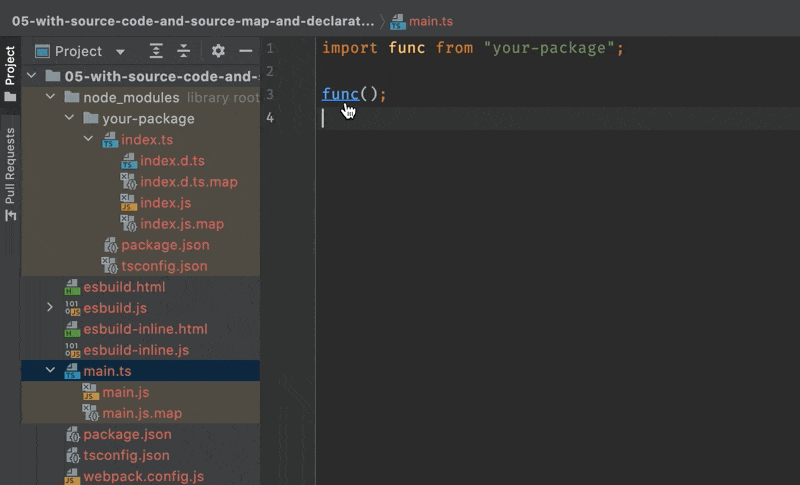The width and height of the screenshot is (800, 485).
Task: Select the index.d.ts file
Action: (172, 161)
